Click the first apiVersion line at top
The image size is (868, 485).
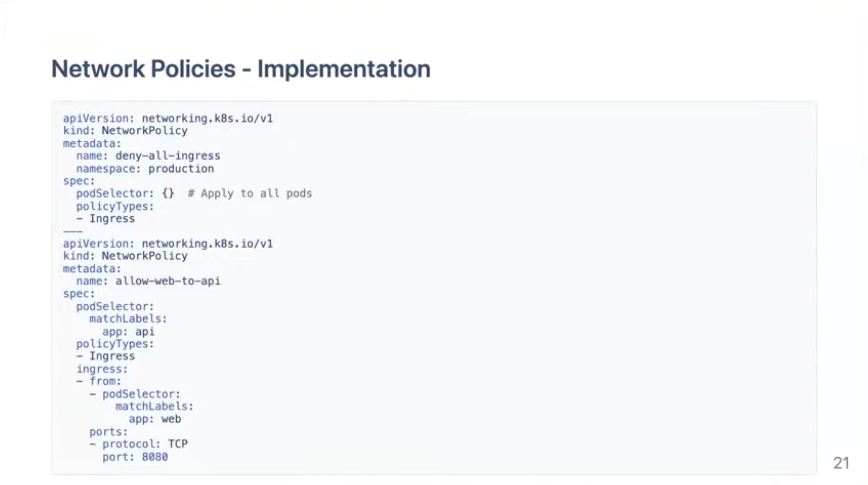167,118
